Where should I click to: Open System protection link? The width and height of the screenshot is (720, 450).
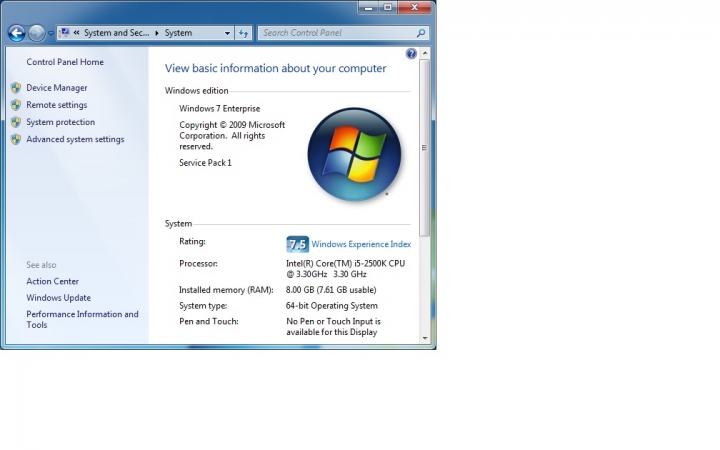coord(61,122)
